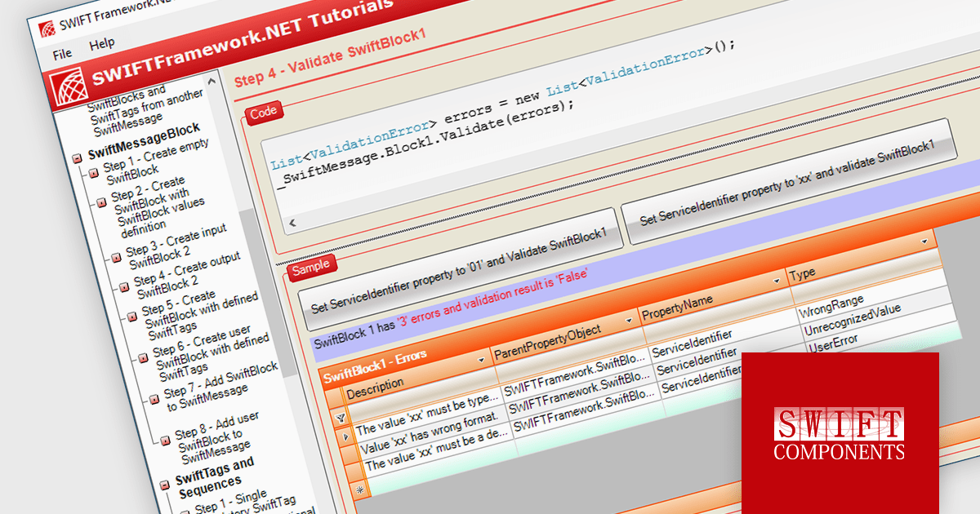Open the PropertyName column filter dropdown
Screen dimensions: 980x514
pyautogui.click(x=777, y=281)
